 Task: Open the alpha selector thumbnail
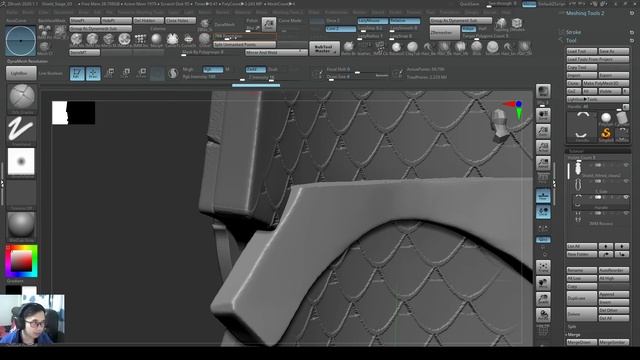click(x=22, y=162)
